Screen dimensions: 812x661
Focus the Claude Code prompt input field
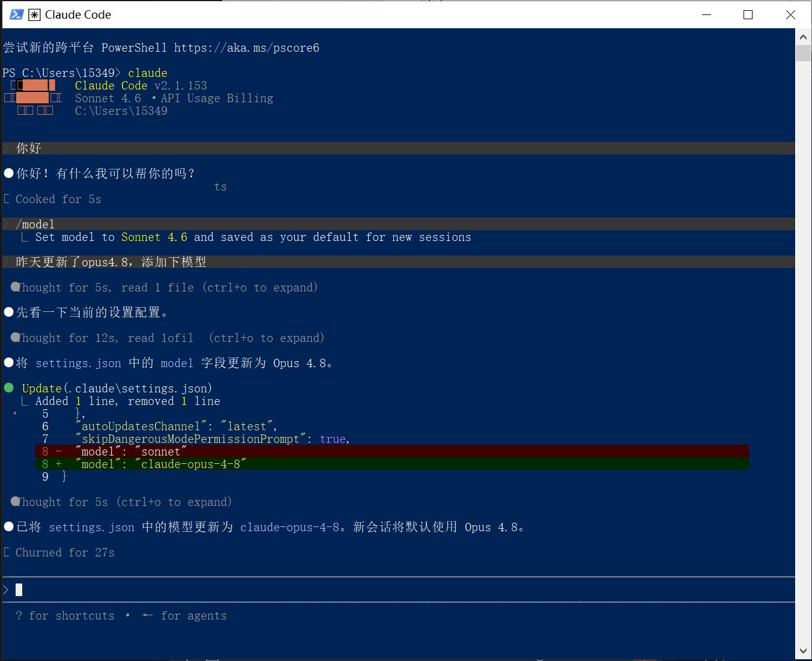click(x=399, y=589)
